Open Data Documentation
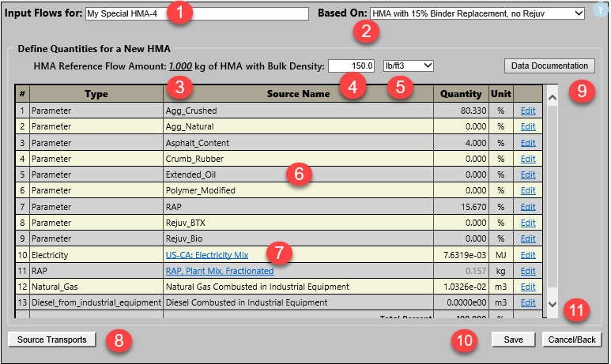The image size is (611, 364). pos(549,66)
